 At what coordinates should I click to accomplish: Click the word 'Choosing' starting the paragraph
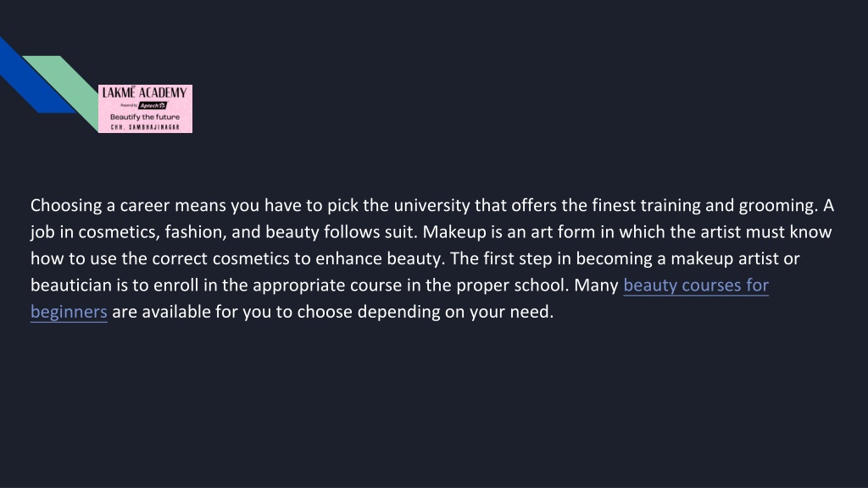[x=66, y=205]
